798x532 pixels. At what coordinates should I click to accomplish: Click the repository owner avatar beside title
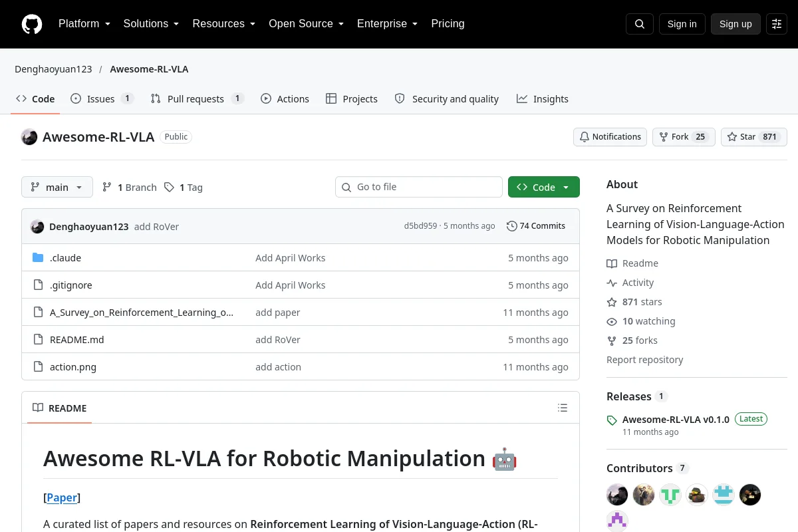[x=29, y=137]
